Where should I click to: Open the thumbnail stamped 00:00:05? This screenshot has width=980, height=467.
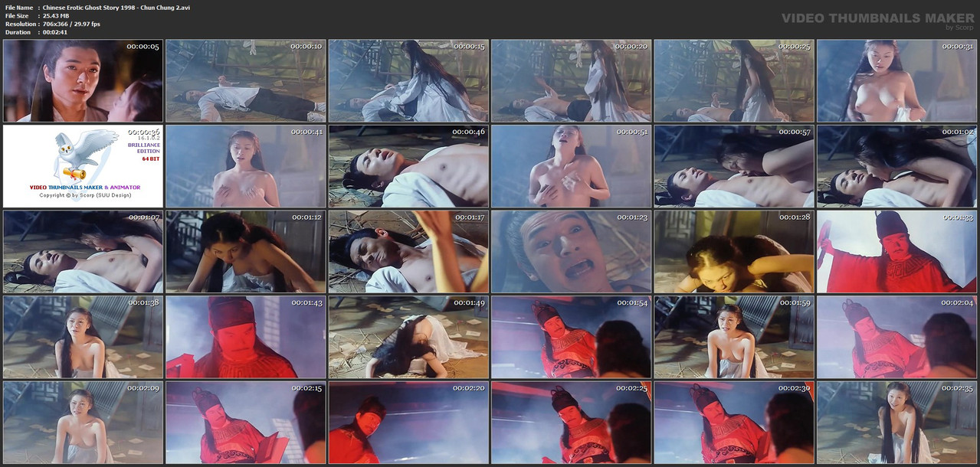83,81
